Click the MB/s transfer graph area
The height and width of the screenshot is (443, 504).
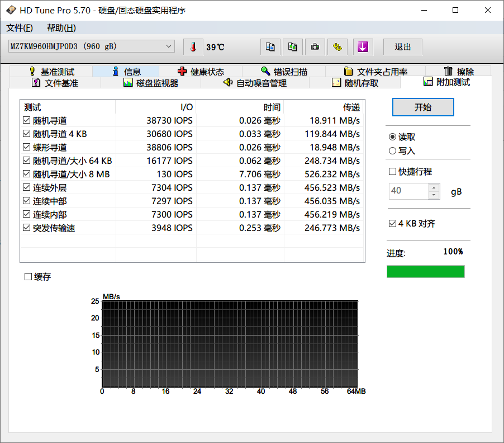230,343
